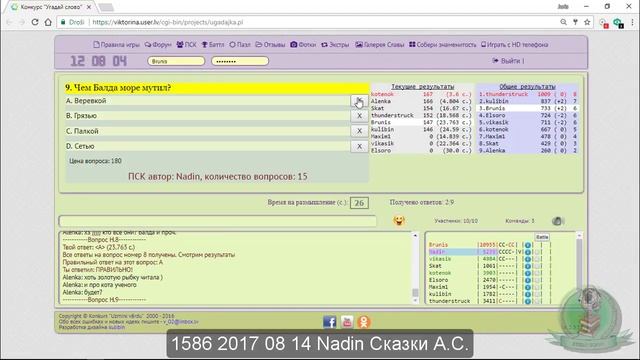The height and width of the screenshot is (360, 640).
Task: Toggle the sound switch next to Команды
Action: [x=558, y=221]
